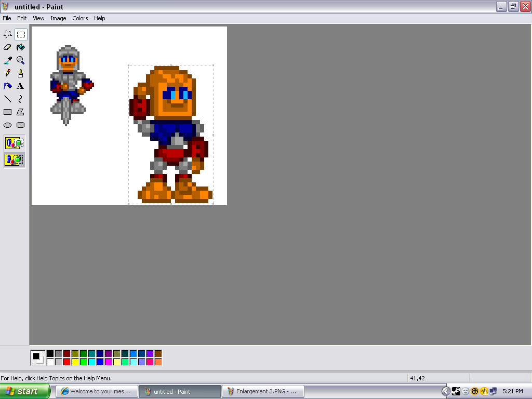The width and height of the screenshot is (532, 399).
Task: Activate the Pick Color eyedropper tool
Action: tap(8, 60)
